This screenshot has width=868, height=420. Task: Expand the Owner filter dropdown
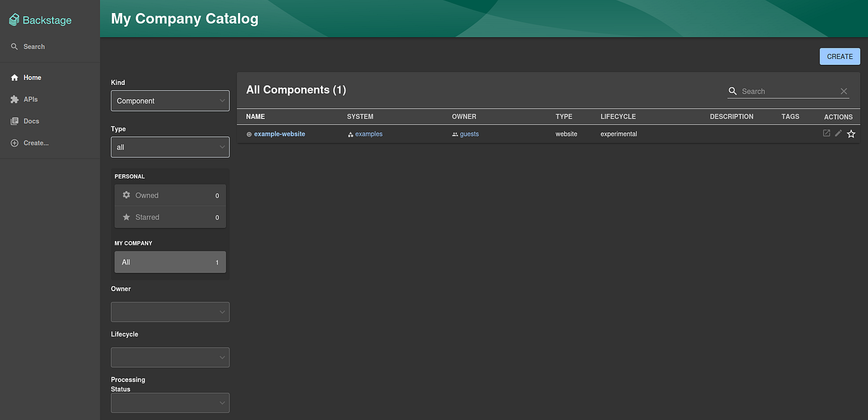pos(170,312)
